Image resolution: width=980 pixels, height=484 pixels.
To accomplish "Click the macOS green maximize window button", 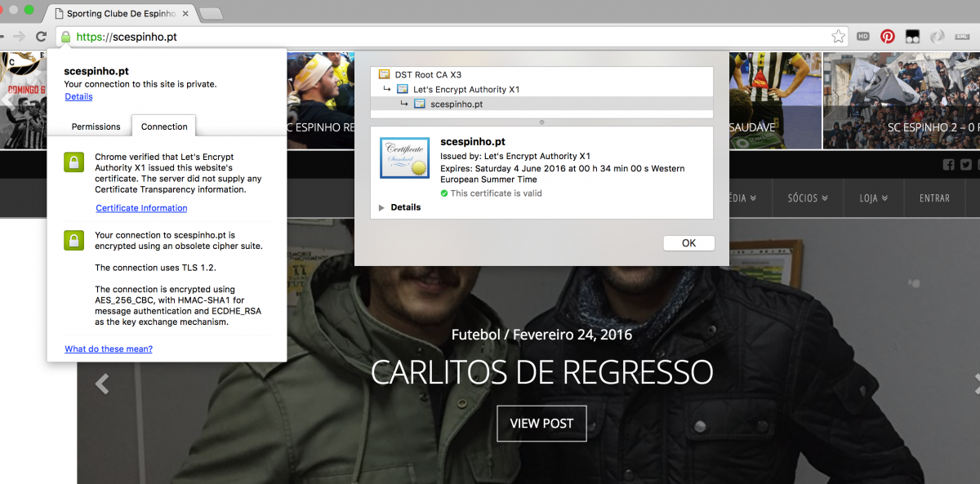I will pyautogui.click(x=29, y=11).
